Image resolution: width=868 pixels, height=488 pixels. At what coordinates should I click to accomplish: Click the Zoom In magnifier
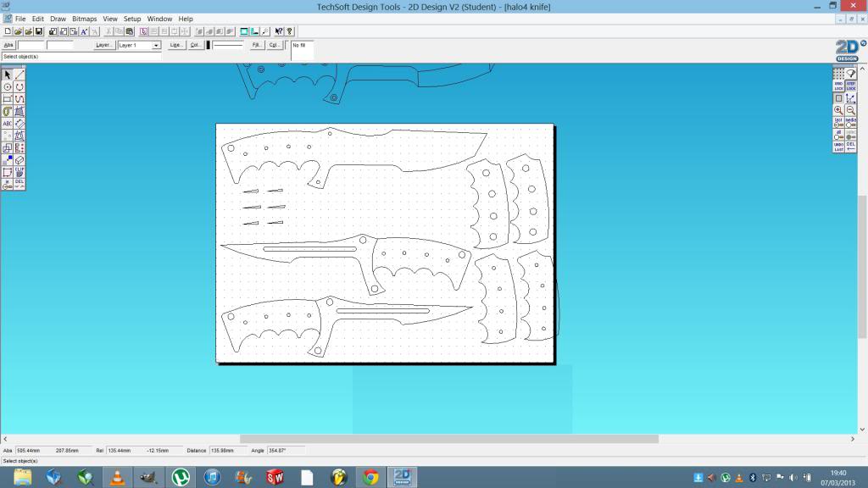pyautogui.click(x=838, y=110)
